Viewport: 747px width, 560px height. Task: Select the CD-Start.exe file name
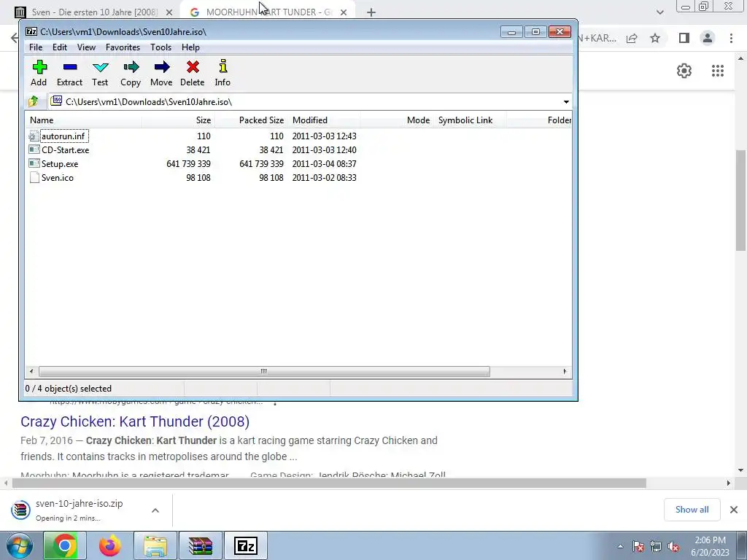coord(65,150)
